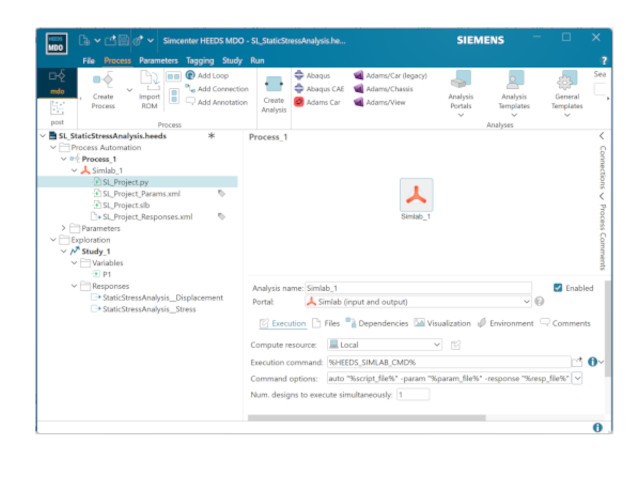Open the Compute resource dropdown
Screen dimensions: 640x480
[437, 345]
